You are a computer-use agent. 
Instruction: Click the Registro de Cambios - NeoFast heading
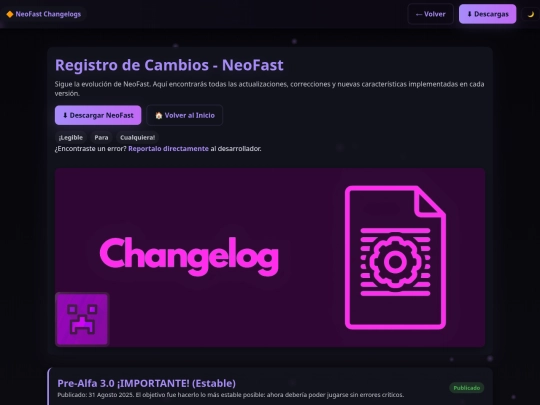[x=169, y=65]
